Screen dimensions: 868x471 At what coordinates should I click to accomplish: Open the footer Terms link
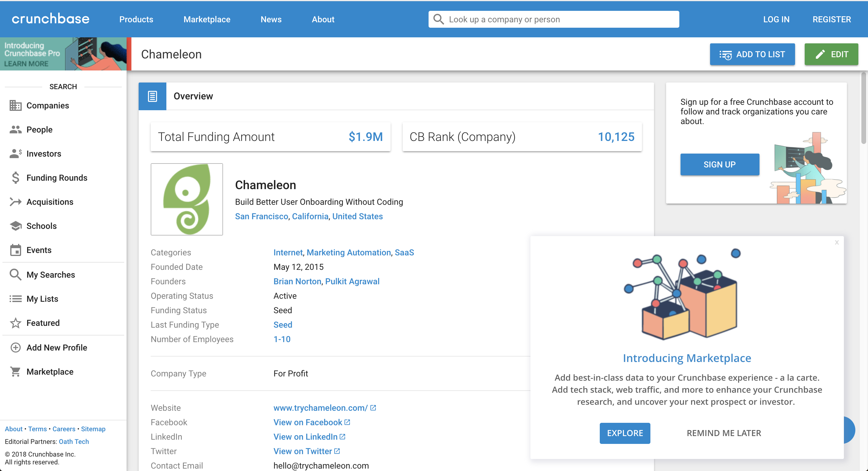37,429
